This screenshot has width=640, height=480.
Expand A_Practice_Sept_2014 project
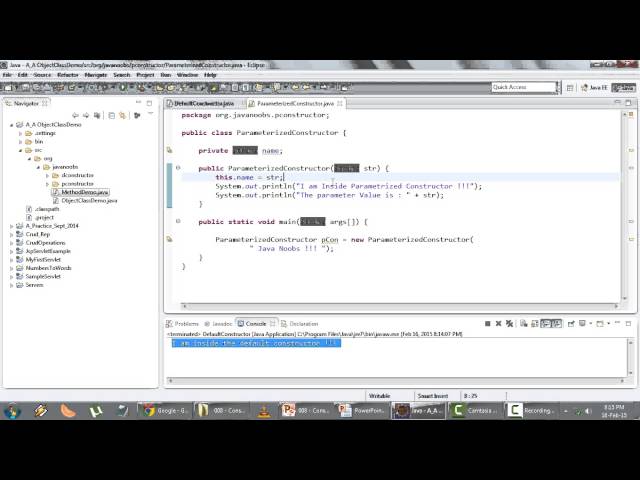click(11, 226)
